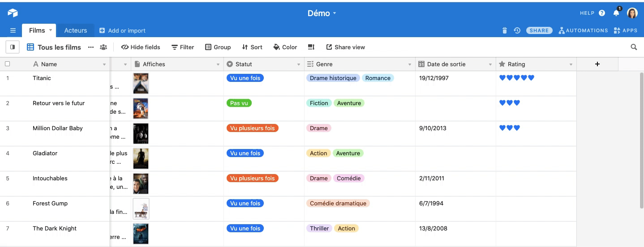Click Add or import table
Screen dimensions: 644x247
tap(122, 30)
